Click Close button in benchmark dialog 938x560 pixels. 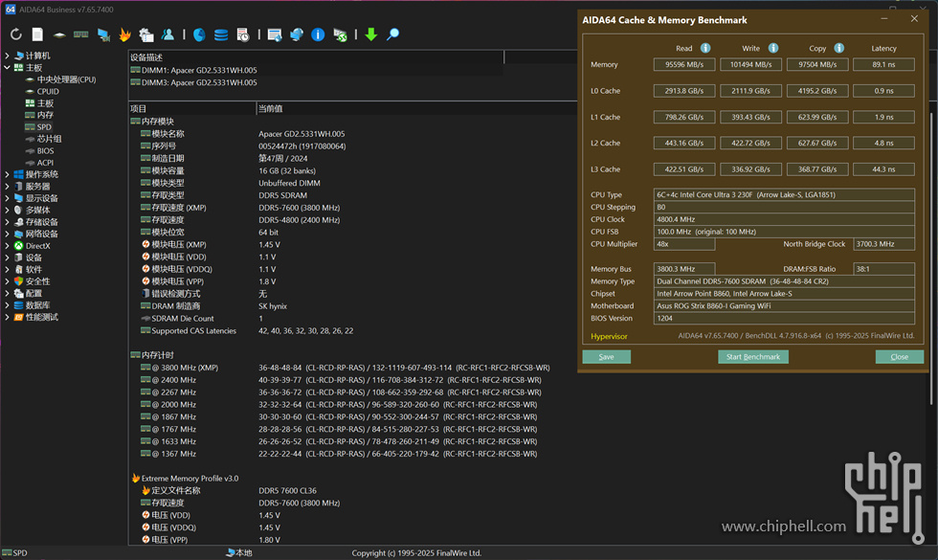coord(899,356)
